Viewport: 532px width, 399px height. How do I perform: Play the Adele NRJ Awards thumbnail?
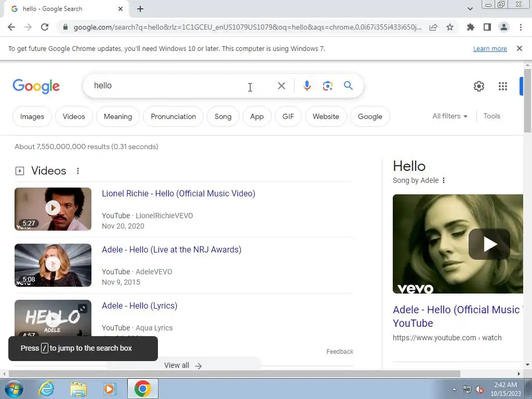(x=53, y=265)
